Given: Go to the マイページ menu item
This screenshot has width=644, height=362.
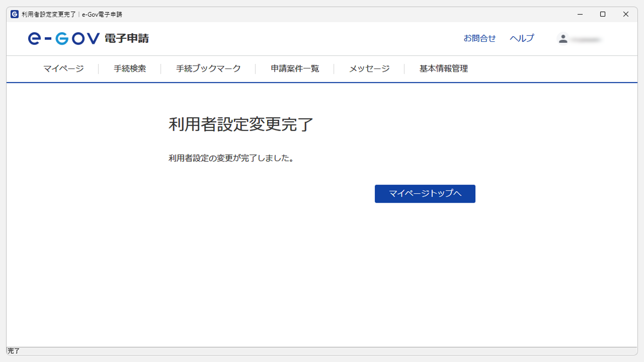Looking at the screenshot, I should point(63,69).
